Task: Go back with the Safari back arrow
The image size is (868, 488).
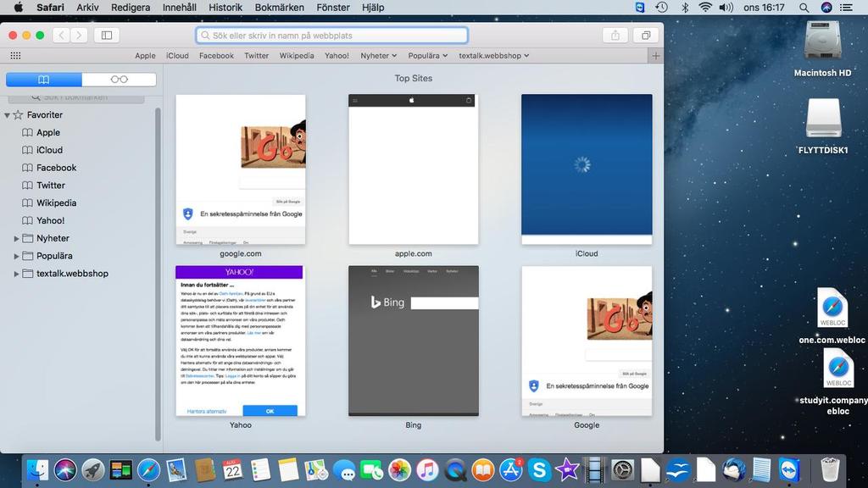Action: click(61, 36)
